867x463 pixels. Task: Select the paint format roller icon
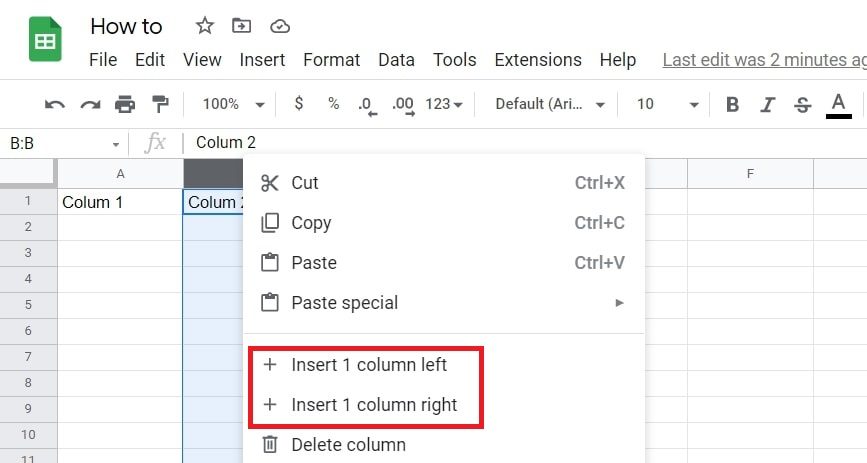(160, 104)
